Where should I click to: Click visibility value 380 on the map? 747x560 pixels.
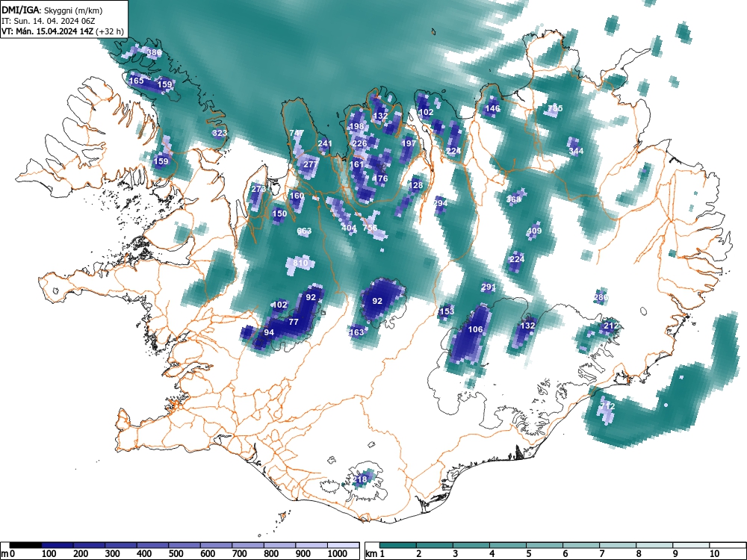[x=154, y=52]
